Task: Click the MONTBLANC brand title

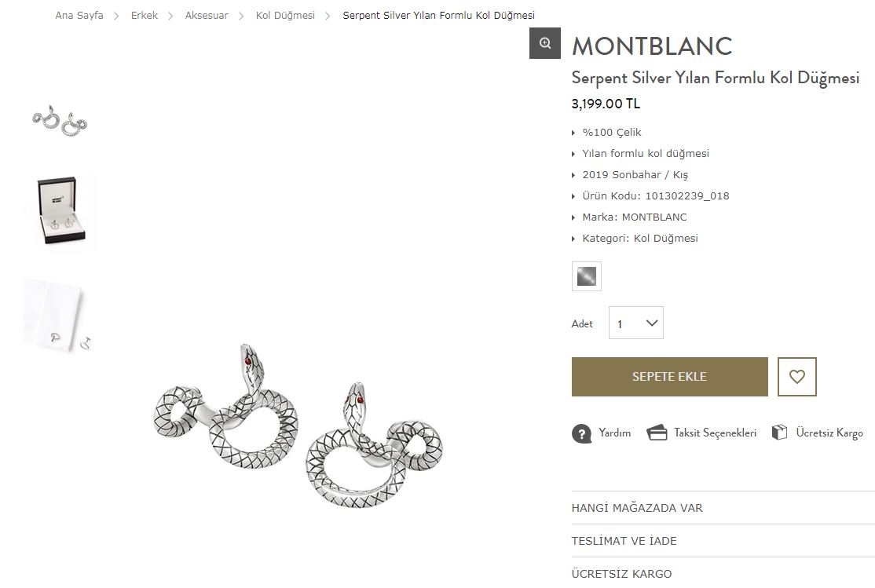Action: click(652, 46)
